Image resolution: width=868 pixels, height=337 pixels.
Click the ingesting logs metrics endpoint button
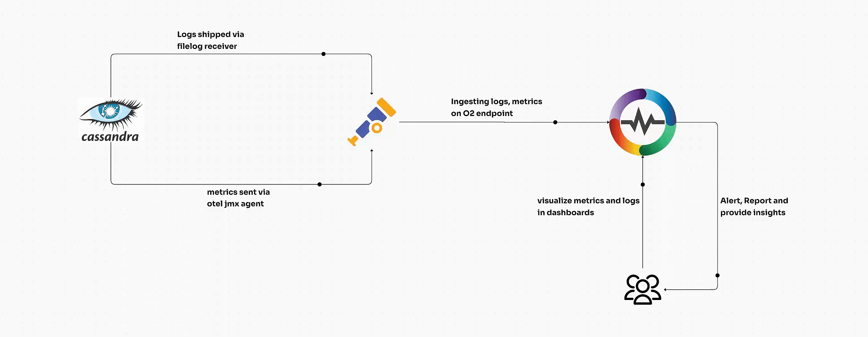(x=556, y=122)
